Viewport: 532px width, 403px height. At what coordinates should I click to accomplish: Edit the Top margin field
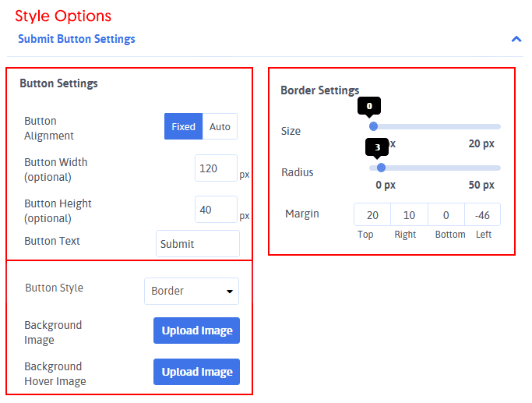[372, 215]
